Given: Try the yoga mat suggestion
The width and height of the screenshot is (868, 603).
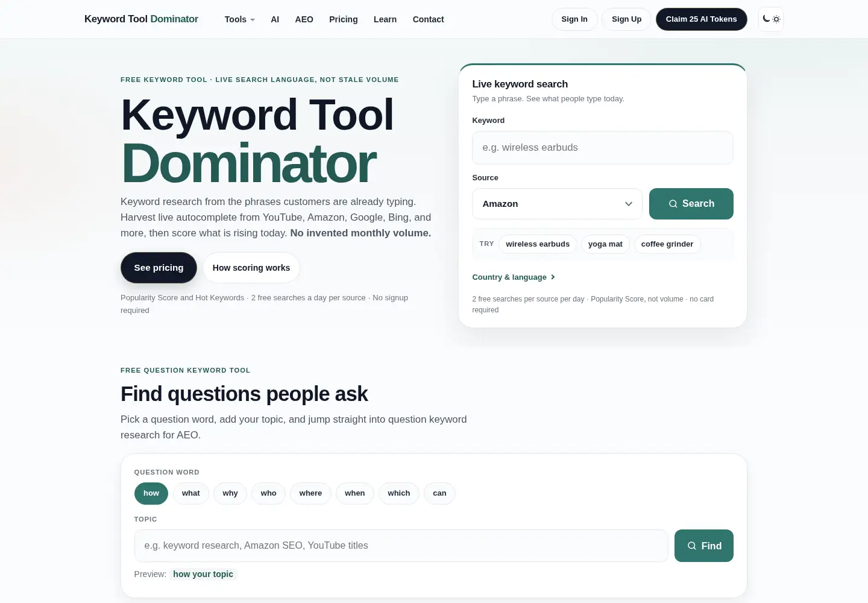Looking at the screenshot, I should [x=605, y=244].
